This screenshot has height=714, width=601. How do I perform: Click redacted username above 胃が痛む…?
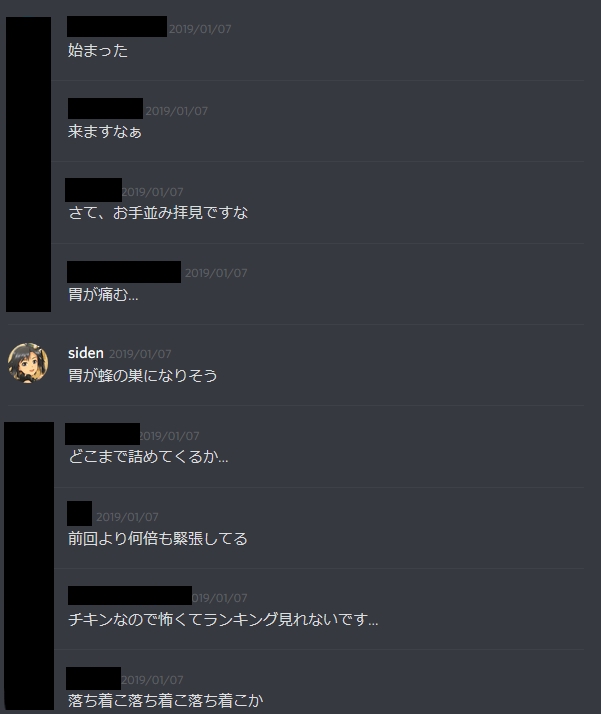pyautogui.click(x=124, y=272)
